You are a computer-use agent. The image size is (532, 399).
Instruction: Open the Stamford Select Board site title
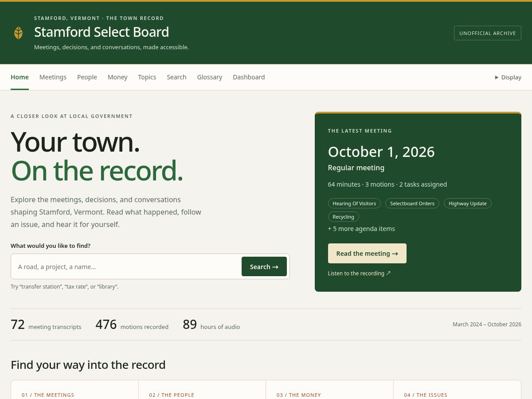pyautogui.click(x=102, y=32)
